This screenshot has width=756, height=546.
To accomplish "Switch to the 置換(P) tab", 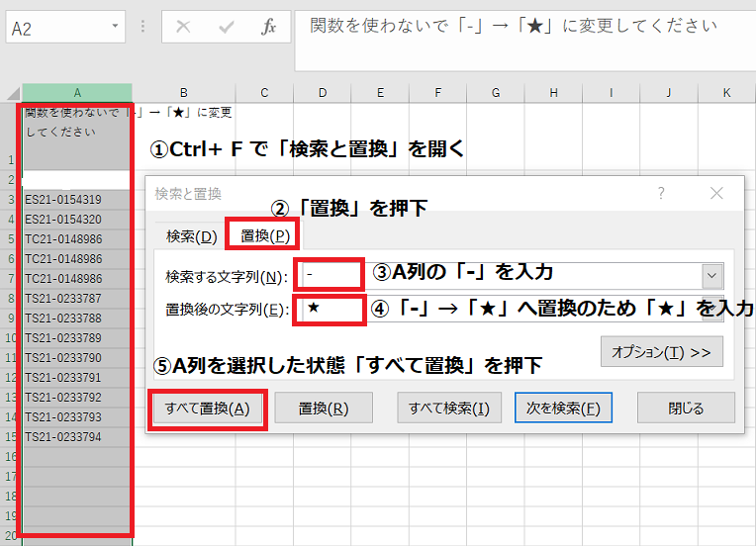I will click(264, 235).
